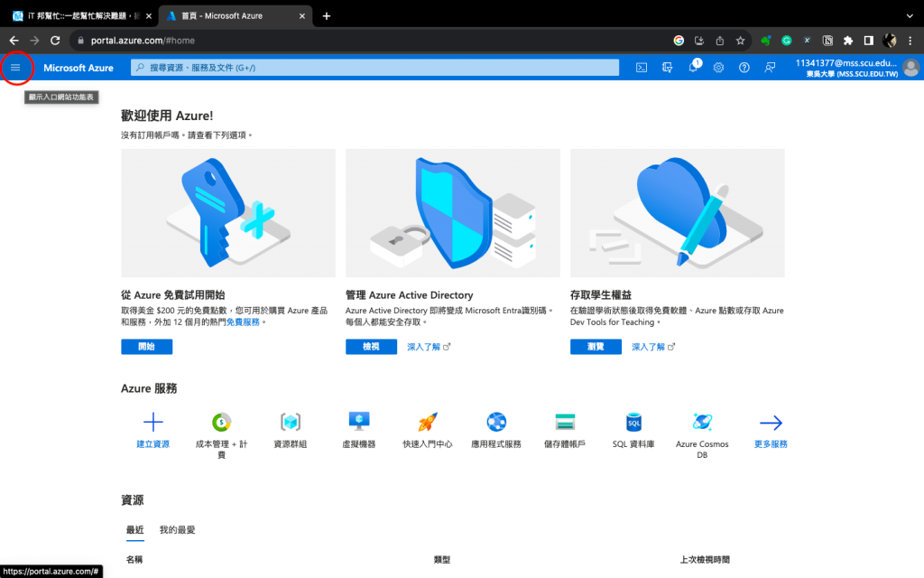The height and width of the screenshot is (578, 924).
Task: Open 深入了解 link for student benefits
Action: click(653, 347)
